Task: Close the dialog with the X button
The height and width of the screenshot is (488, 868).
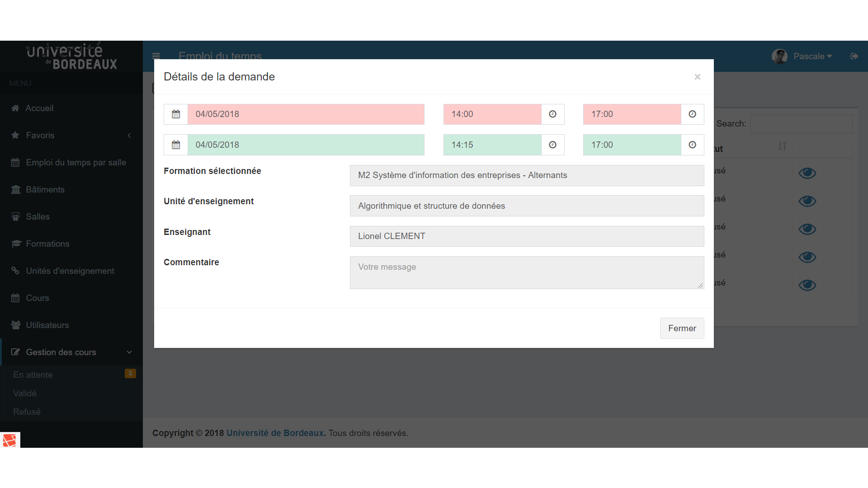Action: pos(697,77)
